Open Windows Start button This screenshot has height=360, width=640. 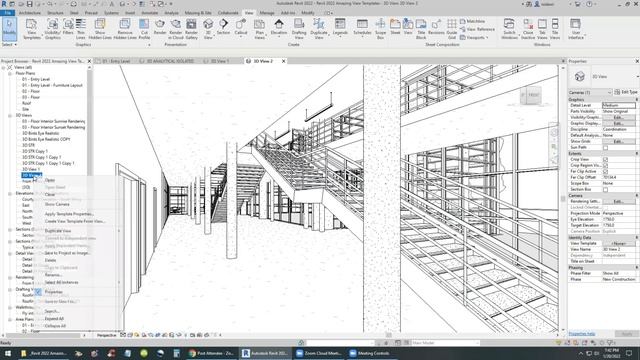pyautogui.click(x=7, y=353)
